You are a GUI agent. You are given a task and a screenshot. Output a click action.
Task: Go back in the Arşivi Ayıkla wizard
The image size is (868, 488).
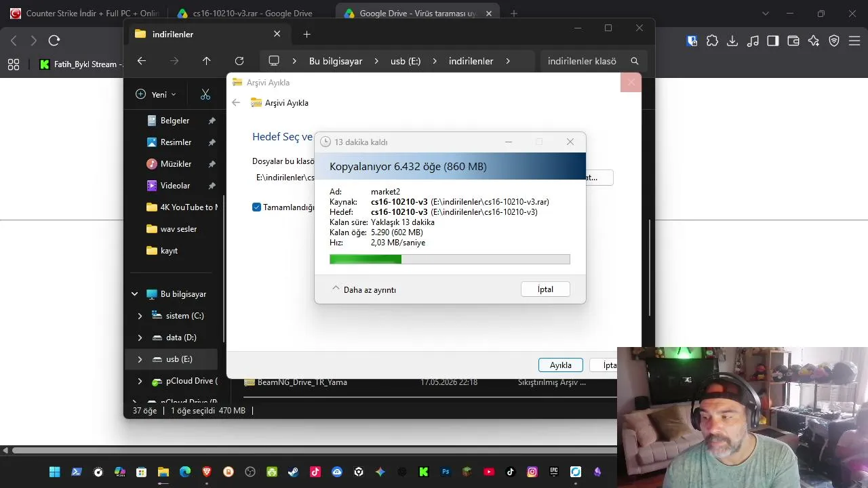(x=236, y=103)
